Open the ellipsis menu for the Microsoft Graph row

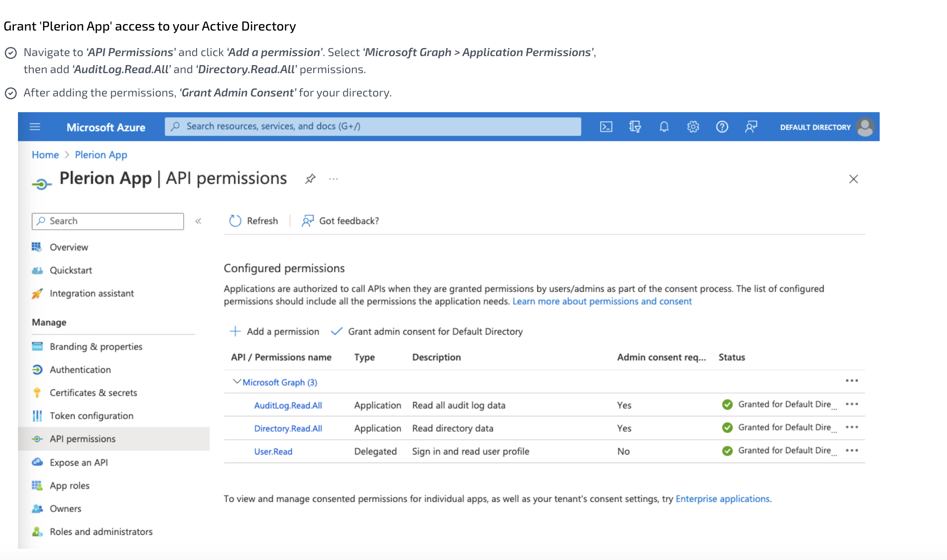(x=852, y=381)
